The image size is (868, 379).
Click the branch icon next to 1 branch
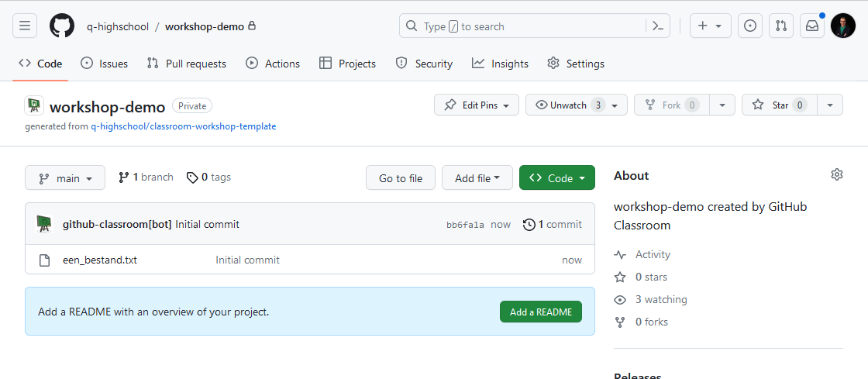[x=124, y=177]
